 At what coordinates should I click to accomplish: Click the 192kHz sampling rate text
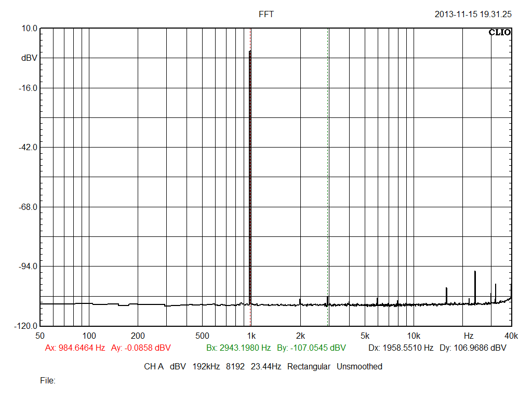(x=206, y=367)
